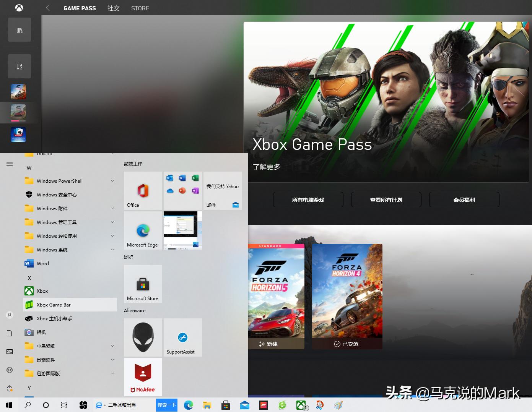
Task: Launch McAfee from its tile
Action: (143, 377)
